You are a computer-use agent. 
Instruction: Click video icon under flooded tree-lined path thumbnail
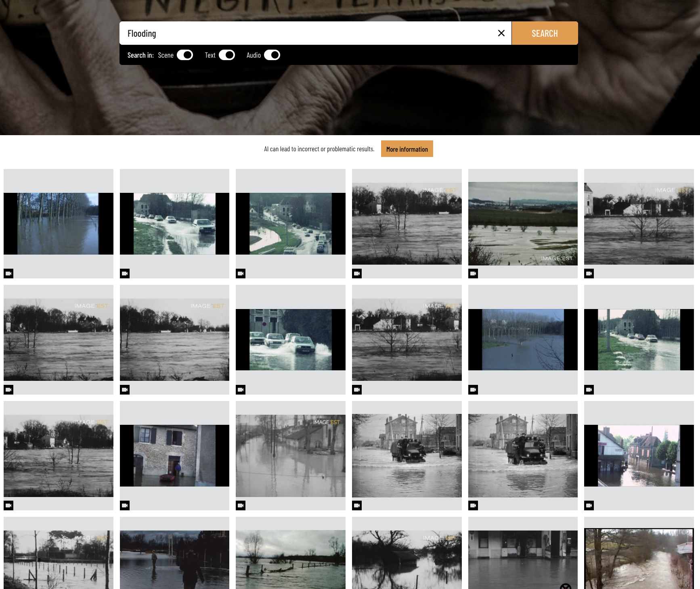pos(8,274)
